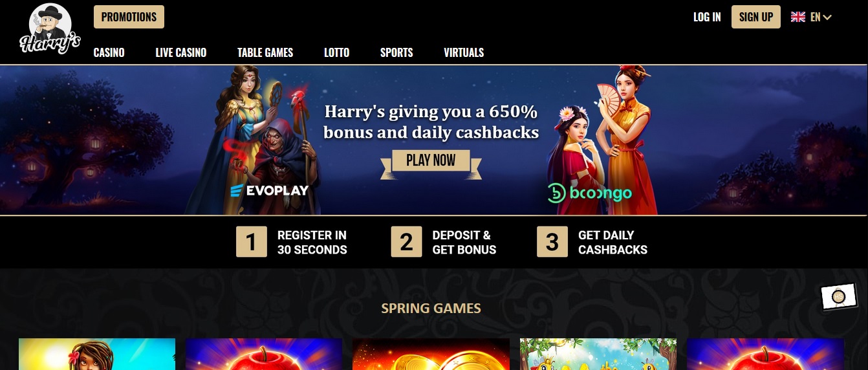Viewport: 868px width, 370px height.
Task: Click the UK flag icon
Action: coord(798,17)
